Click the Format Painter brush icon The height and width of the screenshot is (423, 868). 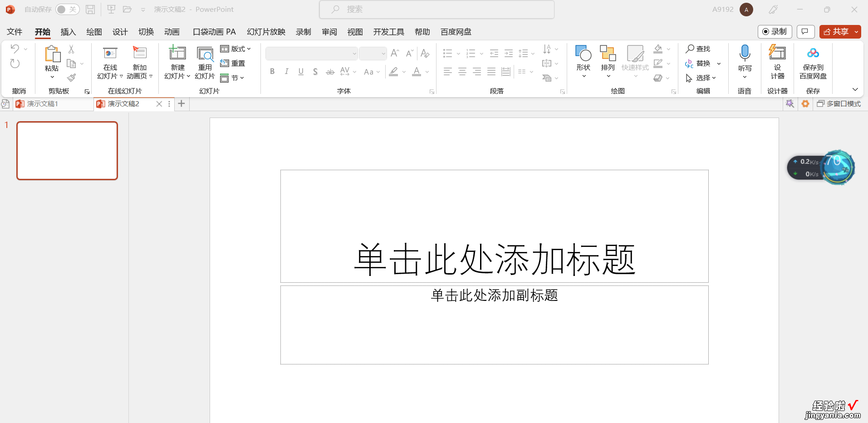(71, 78)
